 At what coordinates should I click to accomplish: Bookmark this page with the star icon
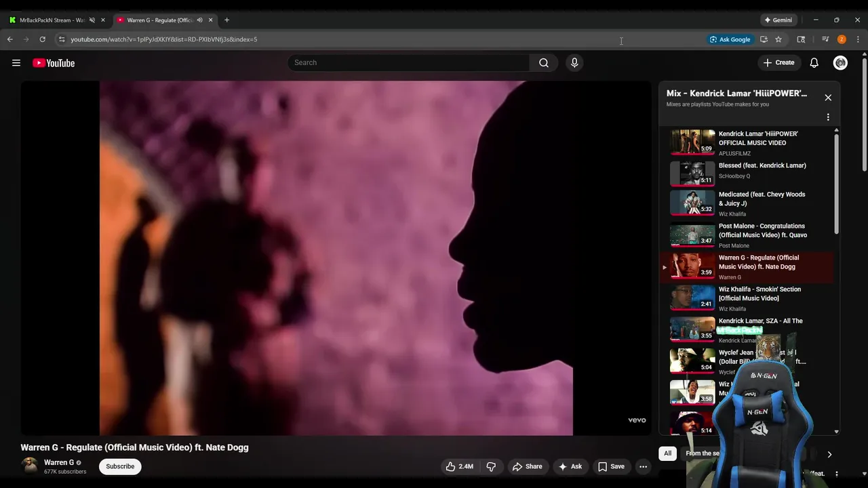point(778,39)
